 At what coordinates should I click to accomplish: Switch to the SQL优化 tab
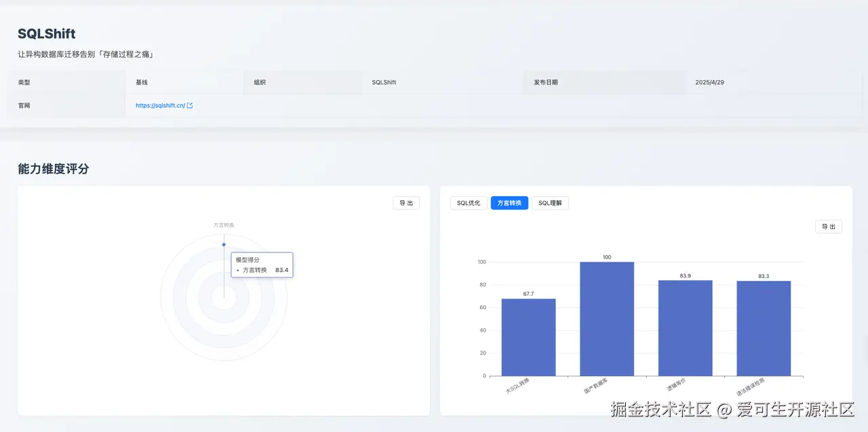click(469, 203)
